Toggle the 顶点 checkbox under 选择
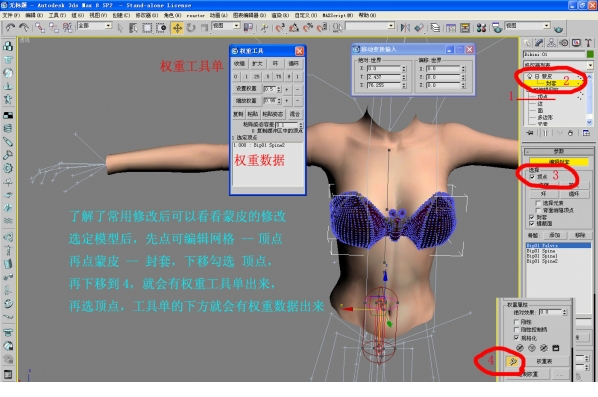This screenshot has width=598, height=397. (532, 177)
